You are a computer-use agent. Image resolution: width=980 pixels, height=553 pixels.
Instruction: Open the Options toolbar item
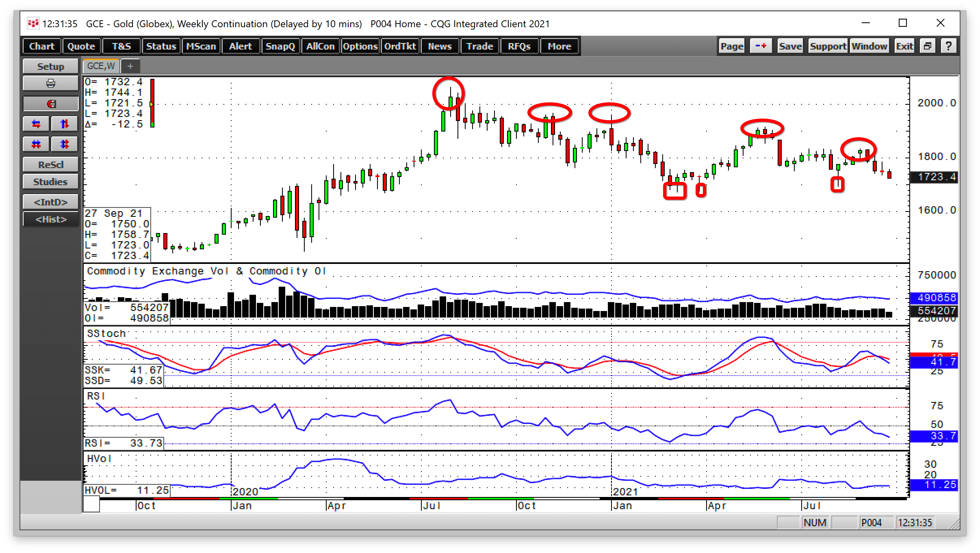click(x=360, y=46)
